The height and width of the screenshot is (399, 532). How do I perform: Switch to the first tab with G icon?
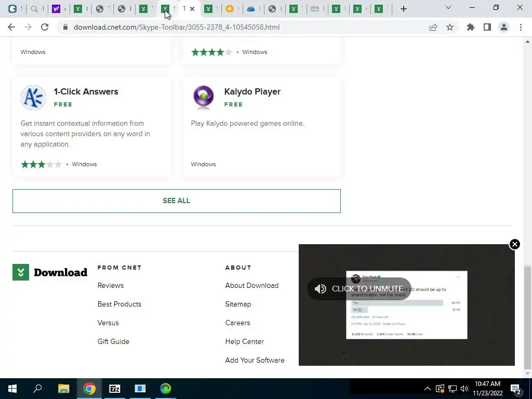pos(12,9)
